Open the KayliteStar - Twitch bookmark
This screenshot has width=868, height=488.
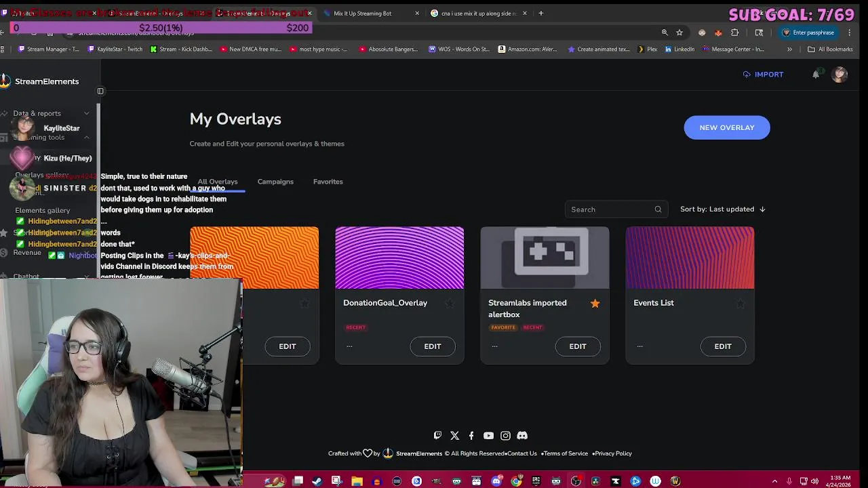point(115,49)
